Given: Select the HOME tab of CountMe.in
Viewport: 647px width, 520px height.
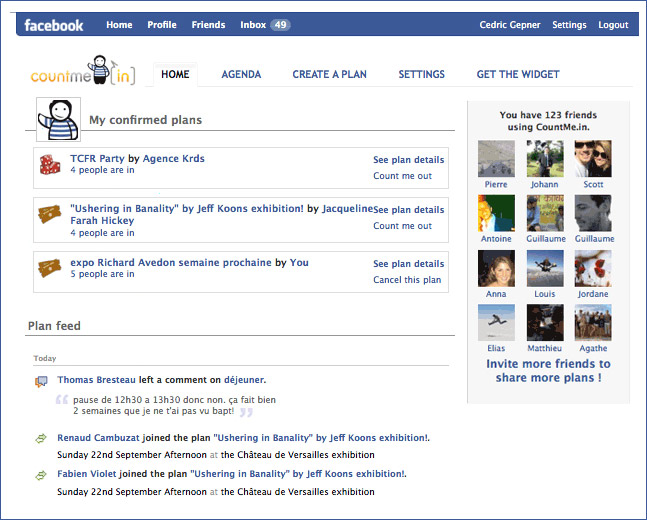Looking at the screenshot, I should [175, 74].
